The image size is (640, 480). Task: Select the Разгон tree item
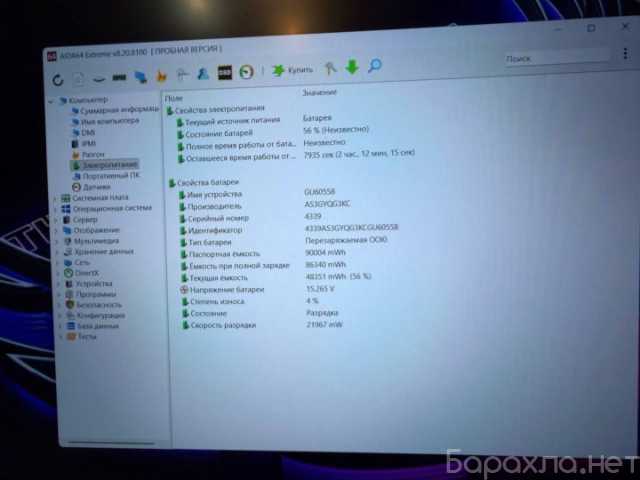coord(92,154)
